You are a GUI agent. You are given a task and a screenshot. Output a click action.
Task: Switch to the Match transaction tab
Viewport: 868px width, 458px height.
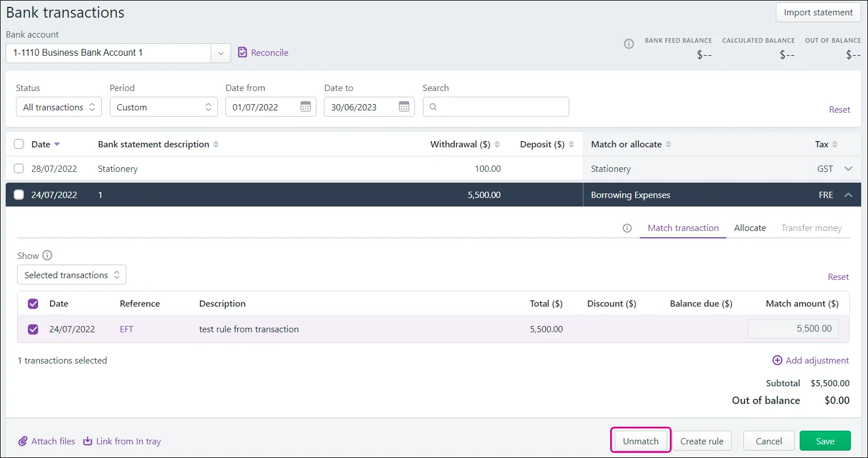683,228
